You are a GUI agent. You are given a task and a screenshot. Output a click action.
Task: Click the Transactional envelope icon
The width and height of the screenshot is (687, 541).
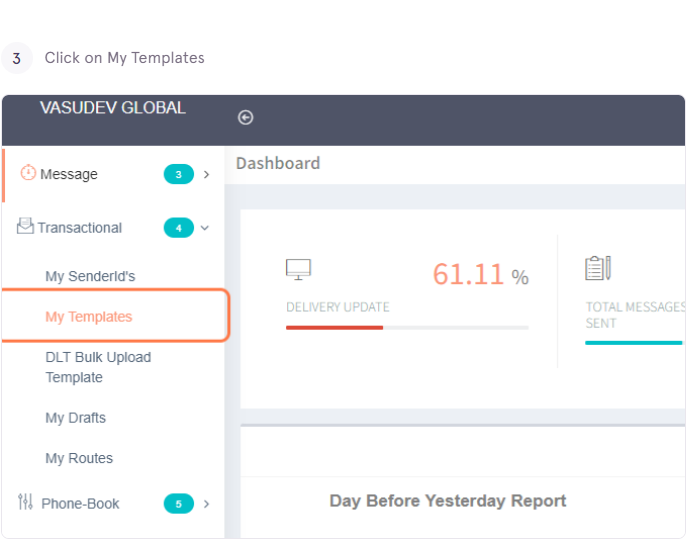[25, 226]
